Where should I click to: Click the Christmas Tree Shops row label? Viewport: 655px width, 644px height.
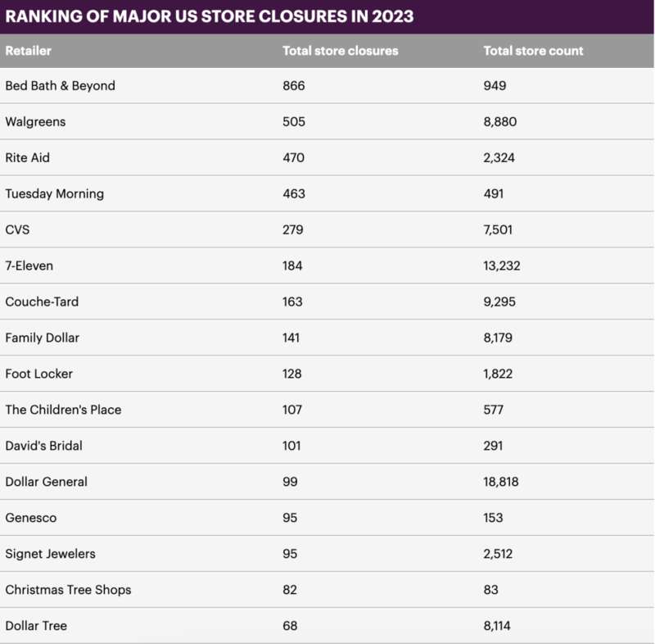pos(68,591)
